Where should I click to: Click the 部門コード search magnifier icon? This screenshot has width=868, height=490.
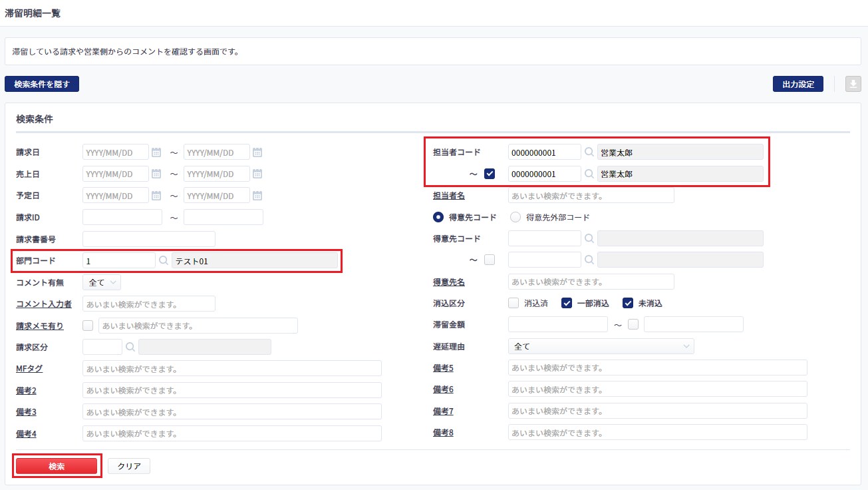coord(164,261)
